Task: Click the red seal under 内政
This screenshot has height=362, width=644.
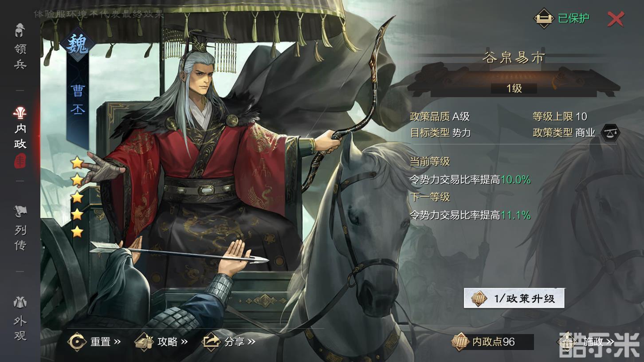Action: click(x=20, y=161)
